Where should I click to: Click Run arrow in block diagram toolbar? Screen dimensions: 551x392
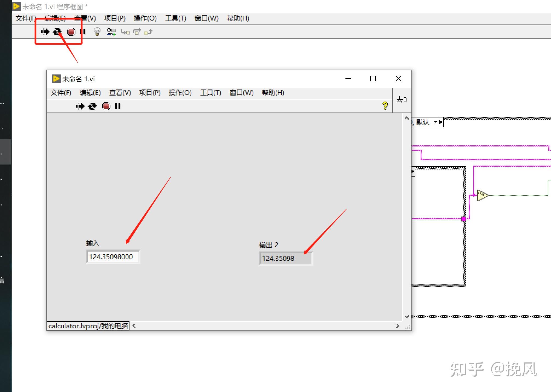point(45,32)
